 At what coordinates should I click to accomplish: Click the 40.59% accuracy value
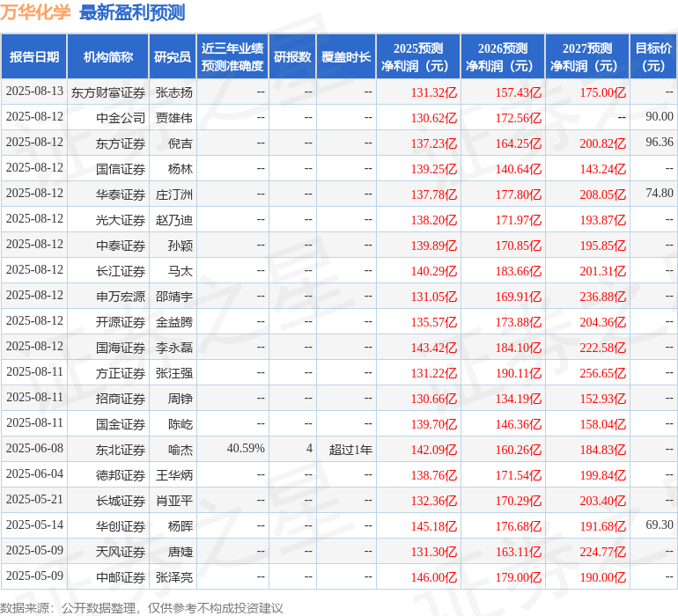pyautogui.click(x=246, y=448)
